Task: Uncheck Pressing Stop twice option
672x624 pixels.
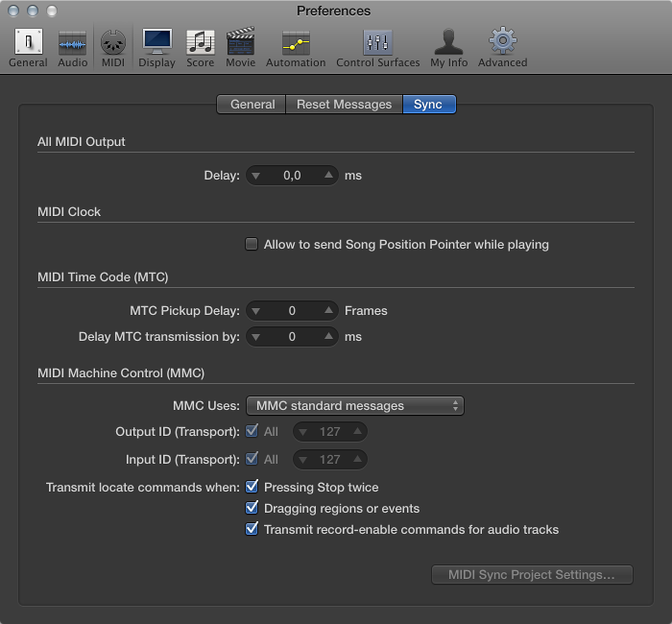Action: coord(252,487)
